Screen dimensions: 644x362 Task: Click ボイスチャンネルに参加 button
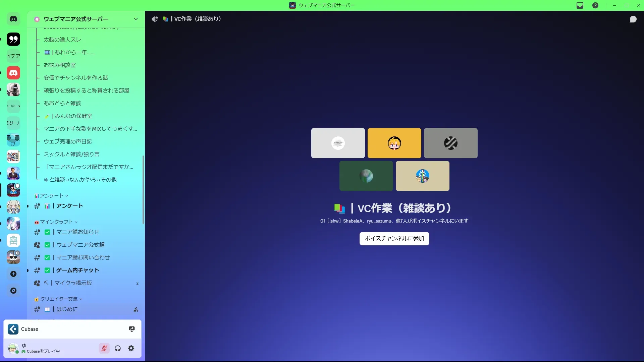(394, 238)
